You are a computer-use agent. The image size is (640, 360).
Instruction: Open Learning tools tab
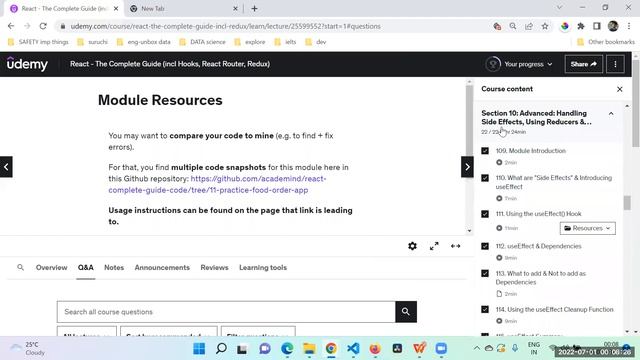point(263,267)
